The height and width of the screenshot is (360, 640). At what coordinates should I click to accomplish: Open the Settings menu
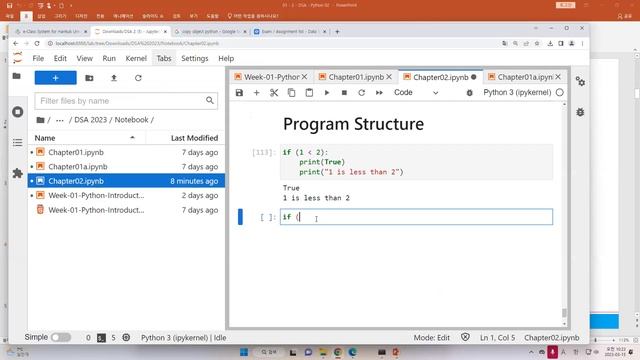point(195,58)
